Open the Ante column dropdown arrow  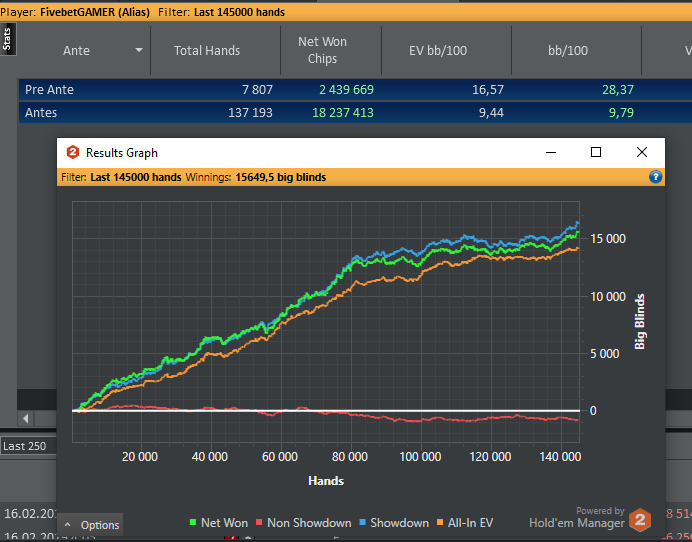tap(139, 50)
